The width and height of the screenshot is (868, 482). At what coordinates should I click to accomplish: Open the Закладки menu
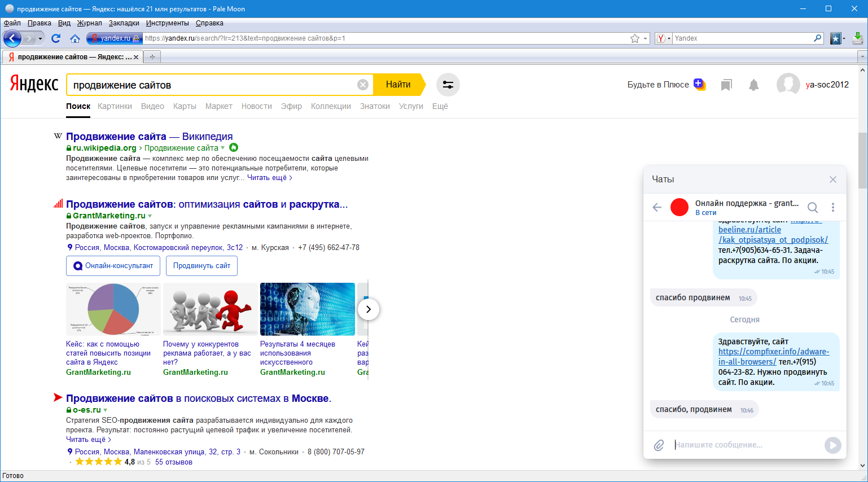point(124,23)
